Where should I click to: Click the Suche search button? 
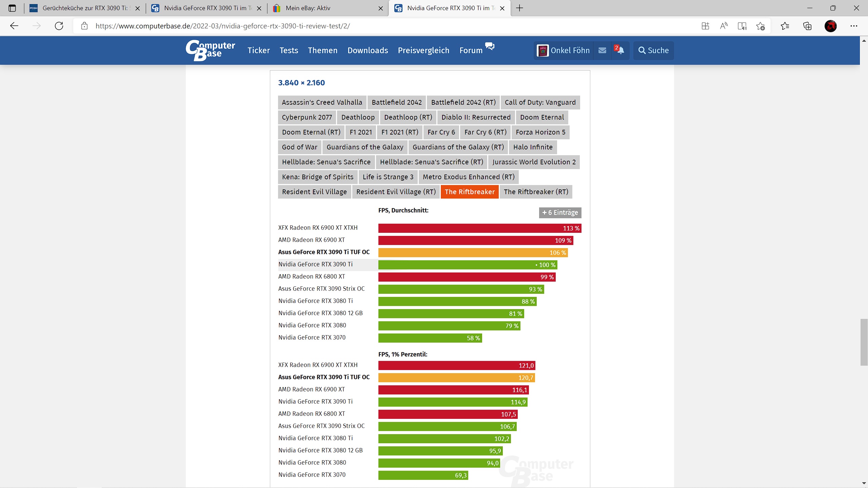coord(653,50)
